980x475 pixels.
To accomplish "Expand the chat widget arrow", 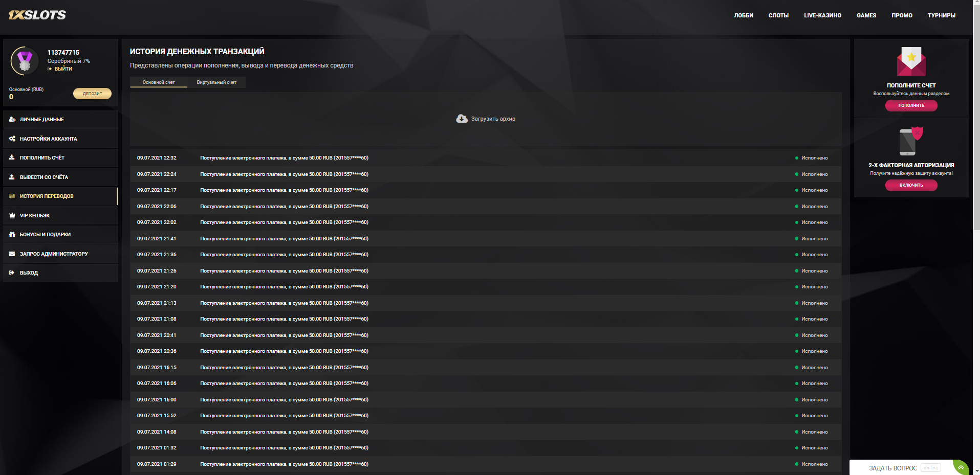I will pyautogui.click(x=961, y=467).
